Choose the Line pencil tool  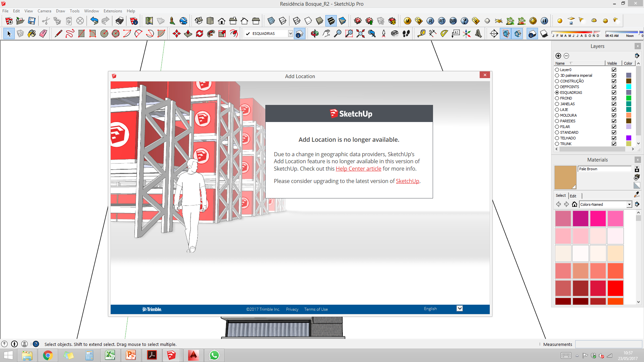coord(58,34)
